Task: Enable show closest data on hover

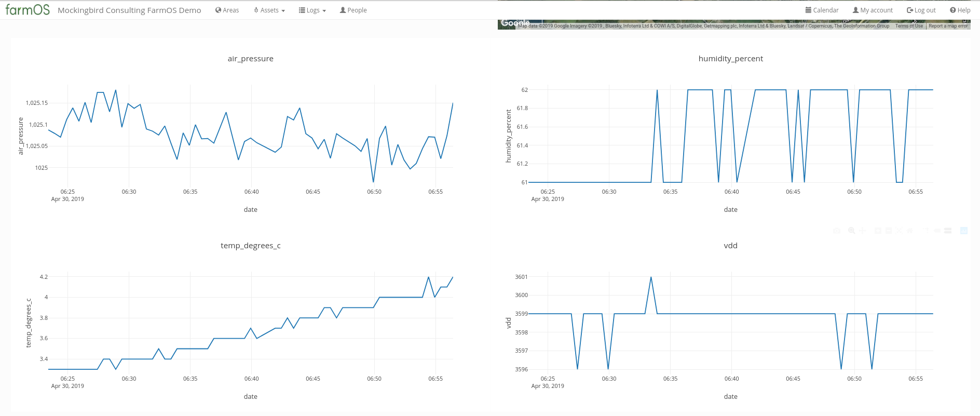Action: tap(937, 231)
